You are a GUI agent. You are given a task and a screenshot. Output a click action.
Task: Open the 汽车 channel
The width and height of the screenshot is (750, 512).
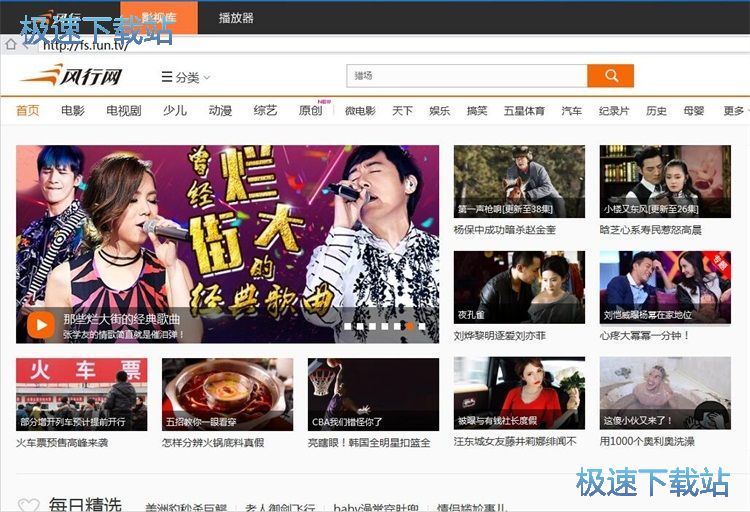[572, 111]
